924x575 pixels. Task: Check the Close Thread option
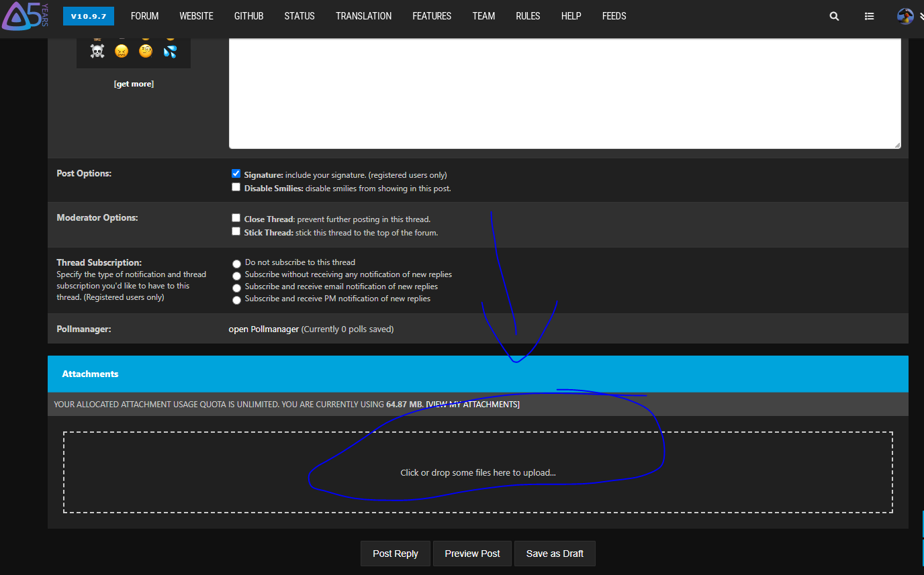236,217
